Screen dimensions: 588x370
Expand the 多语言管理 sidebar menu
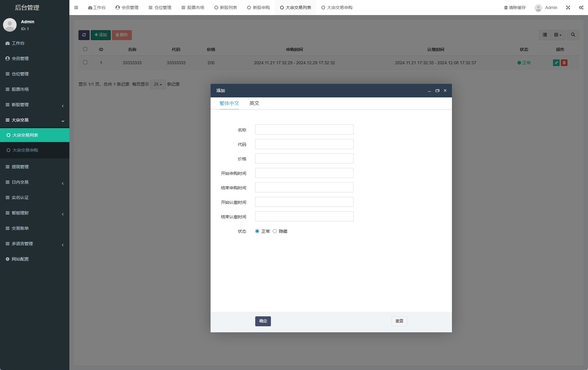(x=35, y=244)
